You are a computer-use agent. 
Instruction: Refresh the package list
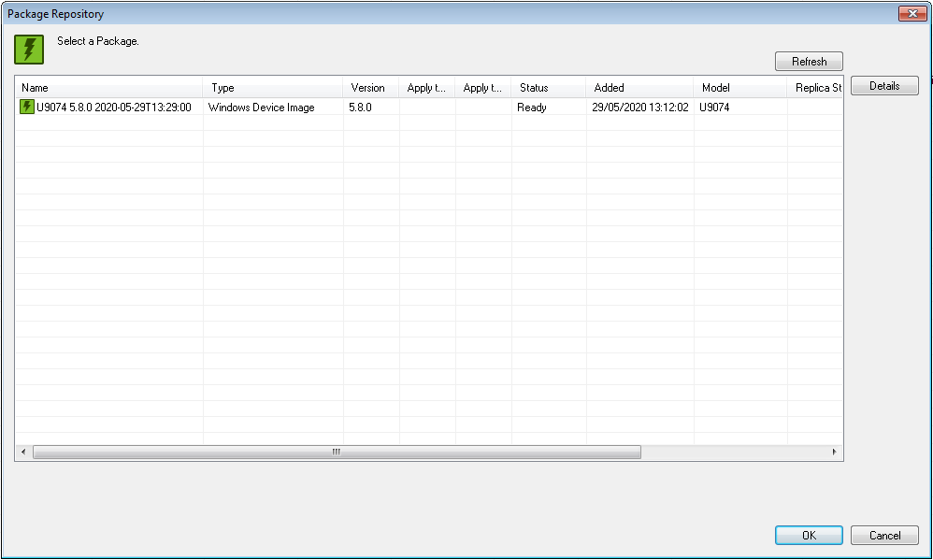point(809,62)
